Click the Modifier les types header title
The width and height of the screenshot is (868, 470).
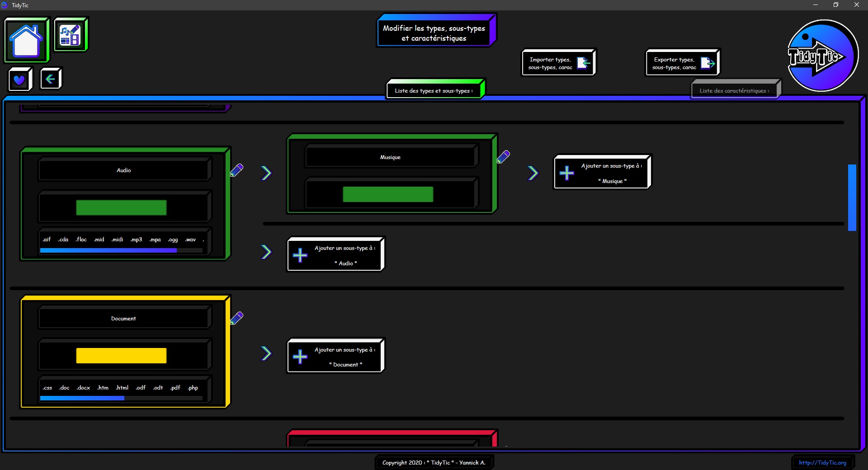(434, 33)
